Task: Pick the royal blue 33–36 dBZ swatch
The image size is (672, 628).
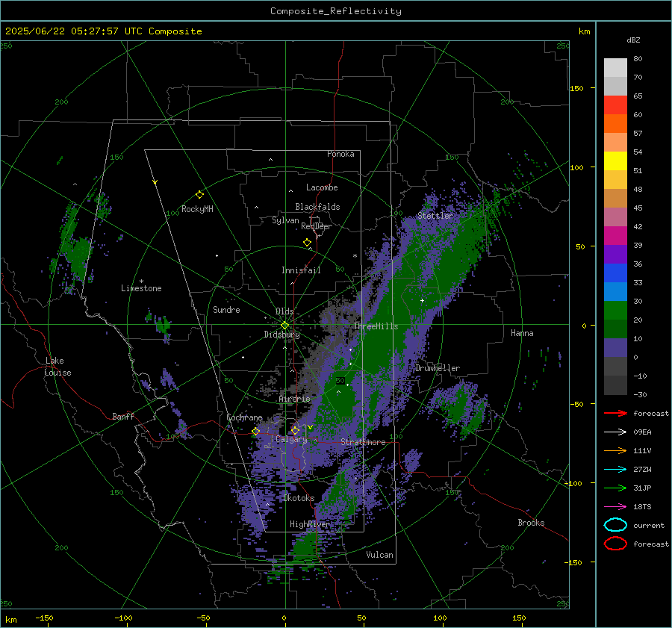Action: pos(615,273)
